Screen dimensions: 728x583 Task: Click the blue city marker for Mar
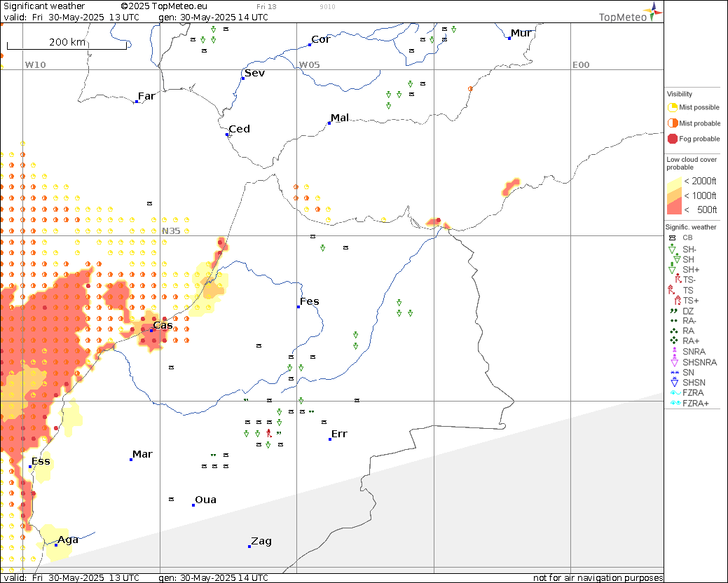click(x=131, y=460)
